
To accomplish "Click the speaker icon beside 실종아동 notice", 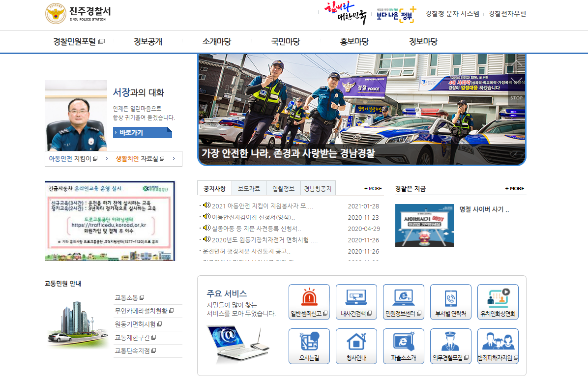I will tap(206, 228).
